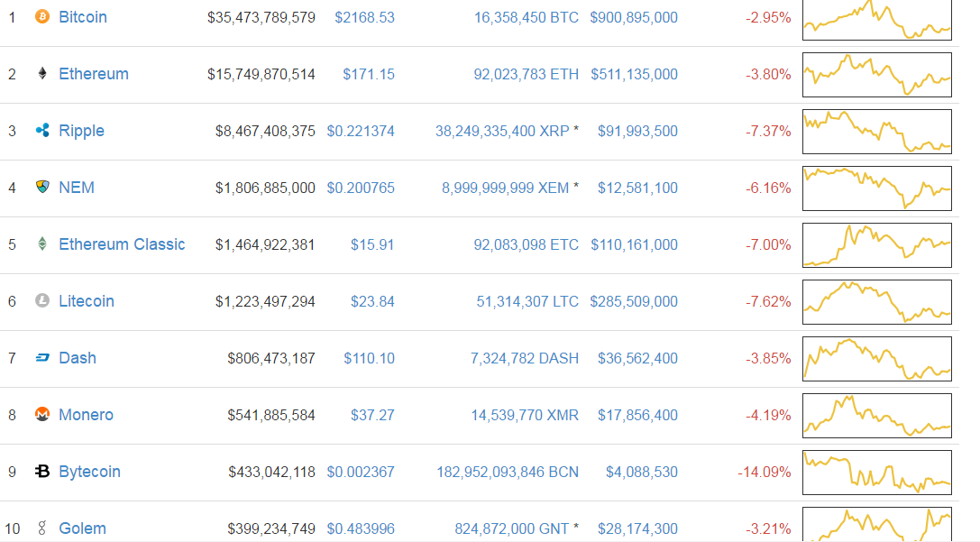Image resolution: width=980 pixels, height=542 pixels.
Task: Click the NEM shield logo icon
Action: [x=41, y=187]
